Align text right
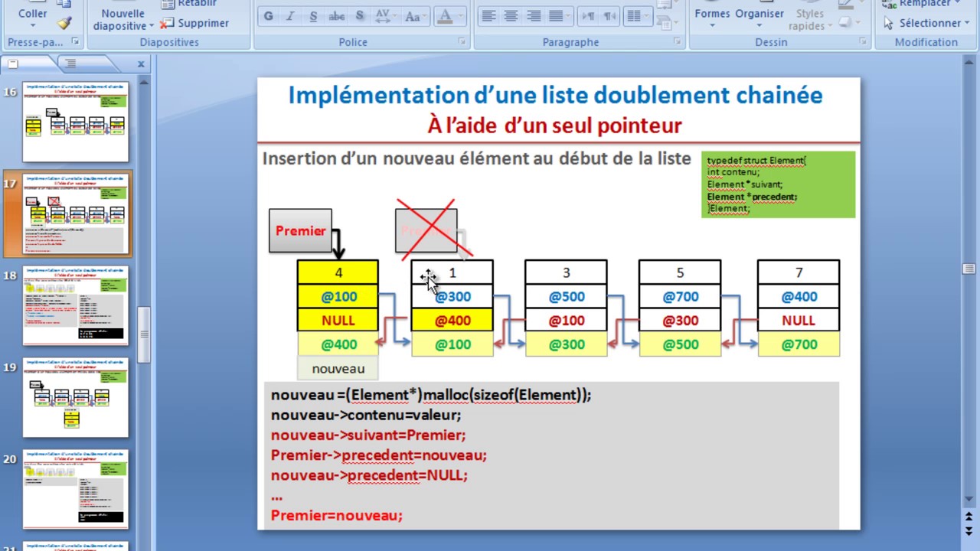 (x=534, y=16)
